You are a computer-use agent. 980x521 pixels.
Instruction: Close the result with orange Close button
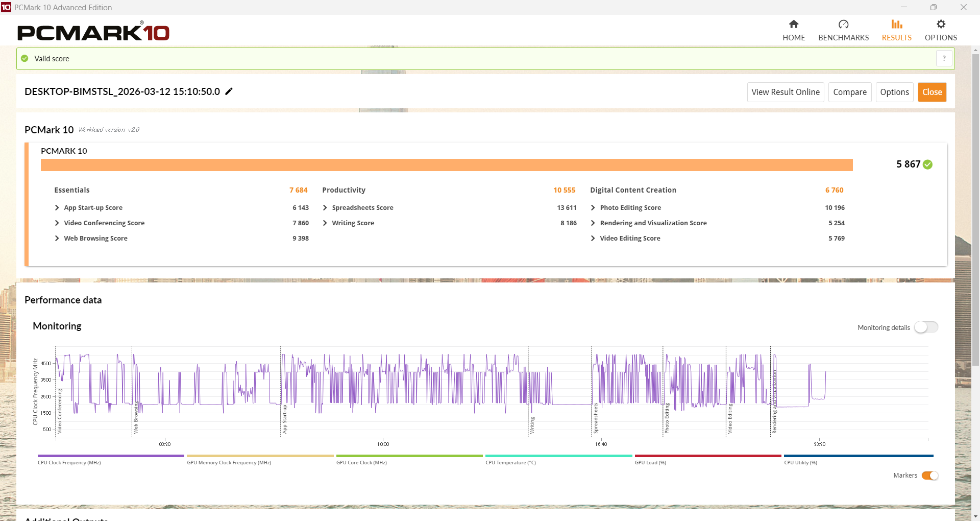click(x=932, y=92)
